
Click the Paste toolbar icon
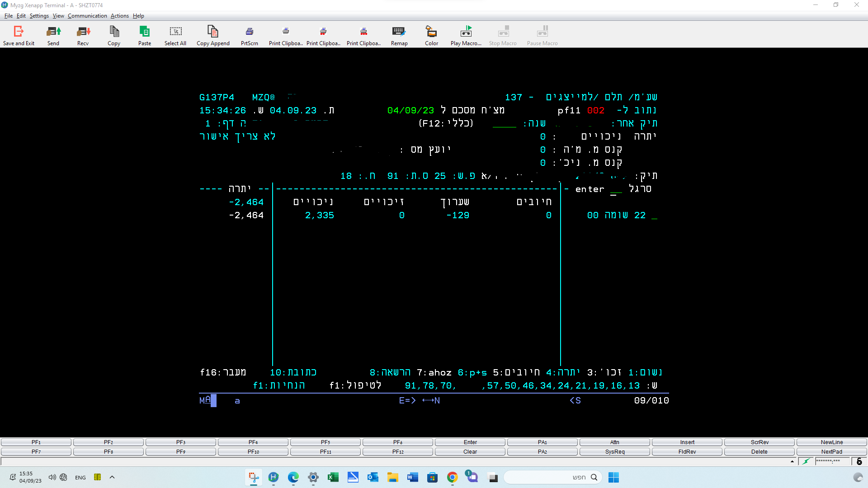(145, 32)
